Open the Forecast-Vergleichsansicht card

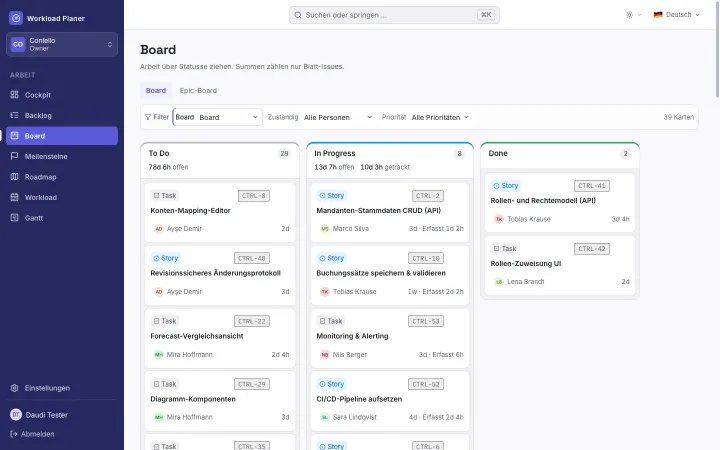coord(220,338)
